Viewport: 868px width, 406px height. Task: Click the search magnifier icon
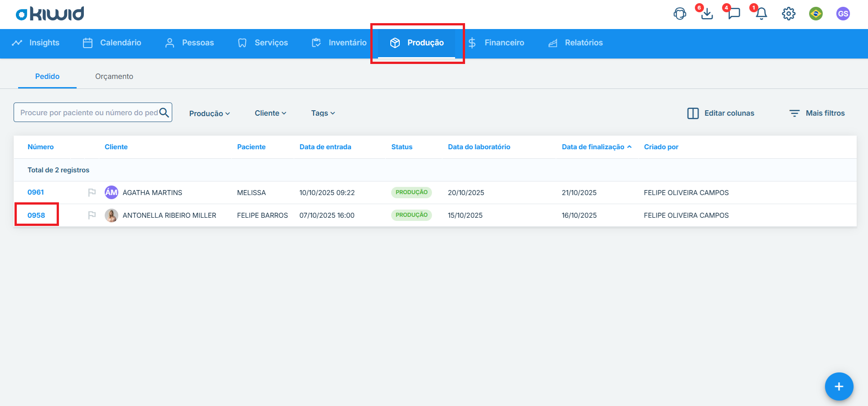(x=164, y=113)
